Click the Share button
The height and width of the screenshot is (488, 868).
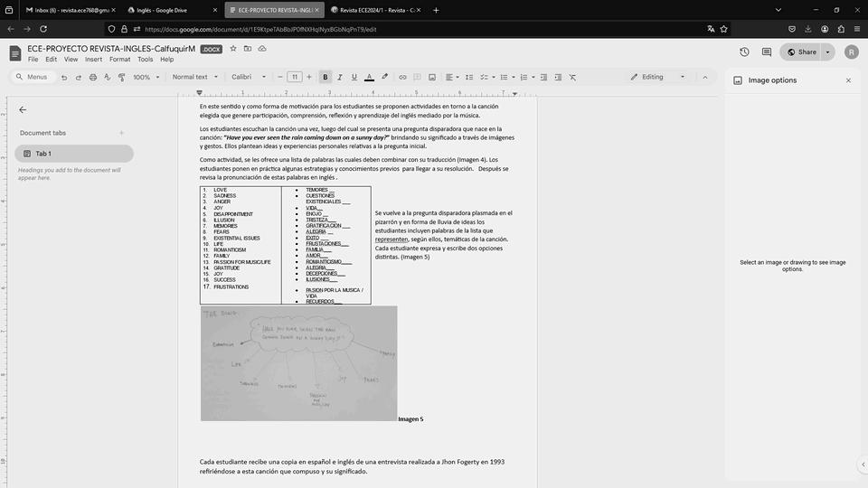[802, 52]
